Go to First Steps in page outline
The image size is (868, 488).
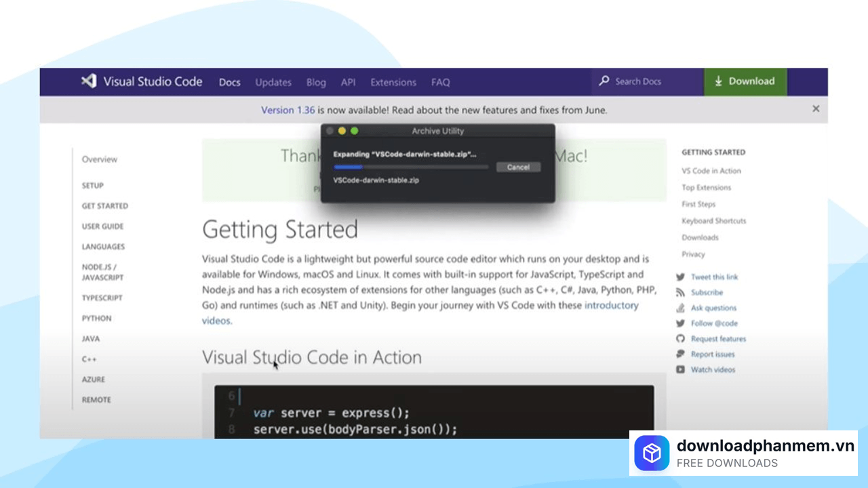[698, 204]
